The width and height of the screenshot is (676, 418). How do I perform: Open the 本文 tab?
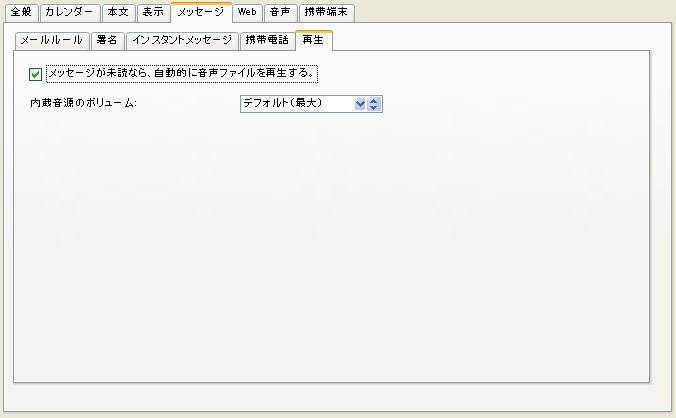119,12
